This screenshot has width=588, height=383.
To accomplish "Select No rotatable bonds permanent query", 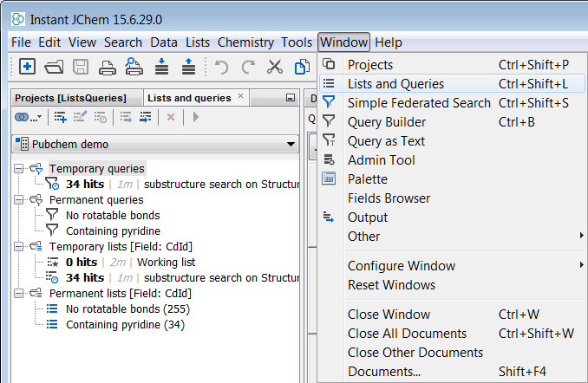I will pyautogui.click(x=113, y=216).
